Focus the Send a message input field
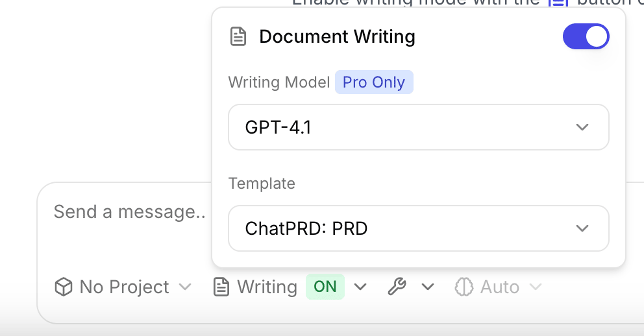 130,213
